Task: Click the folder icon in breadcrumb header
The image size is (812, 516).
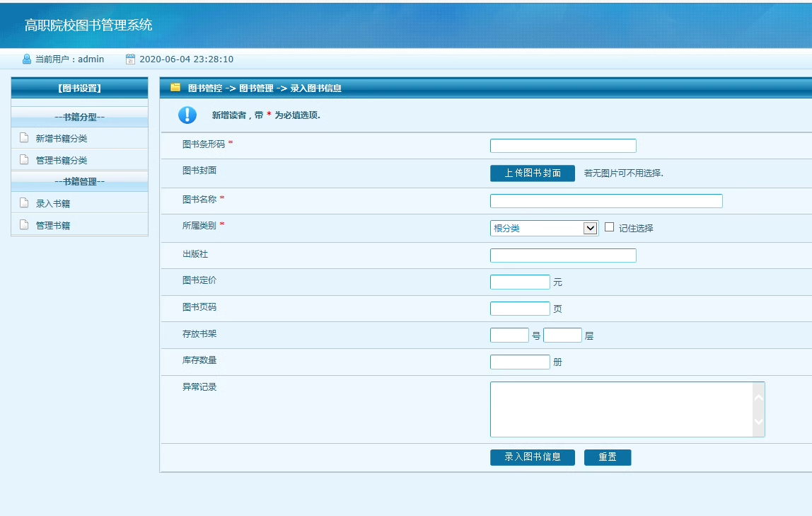Action: coord(175,88)
